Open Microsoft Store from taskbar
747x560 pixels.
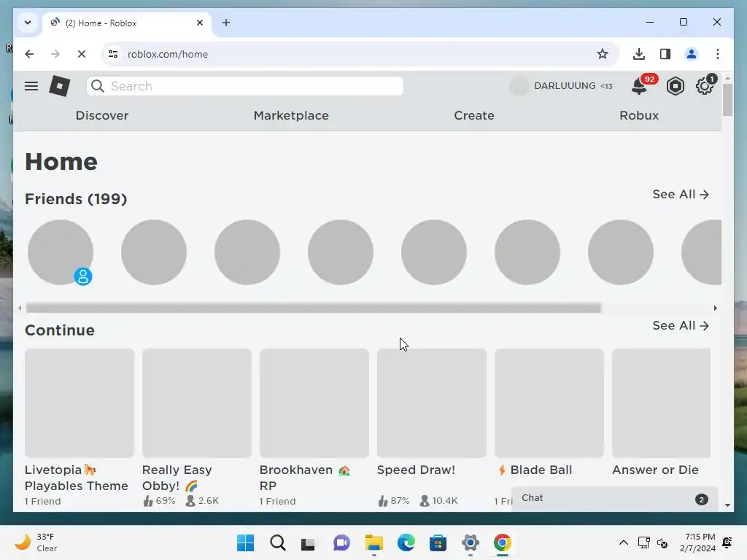tap(438, 542)
